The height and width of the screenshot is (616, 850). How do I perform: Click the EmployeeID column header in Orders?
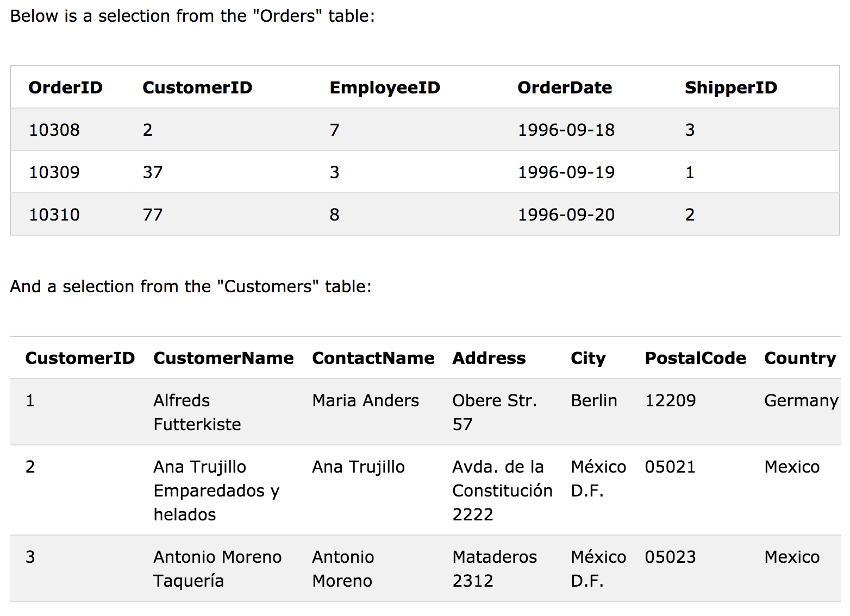(384, 87)
